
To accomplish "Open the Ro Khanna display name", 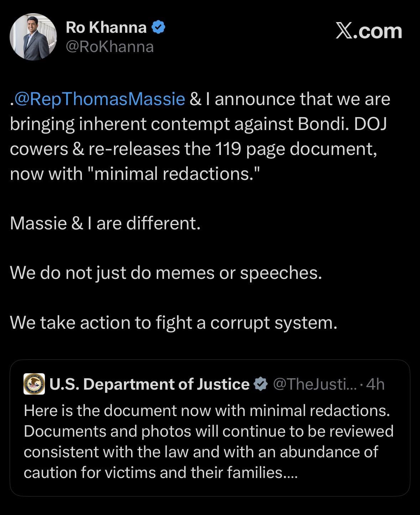I will 106,27.
